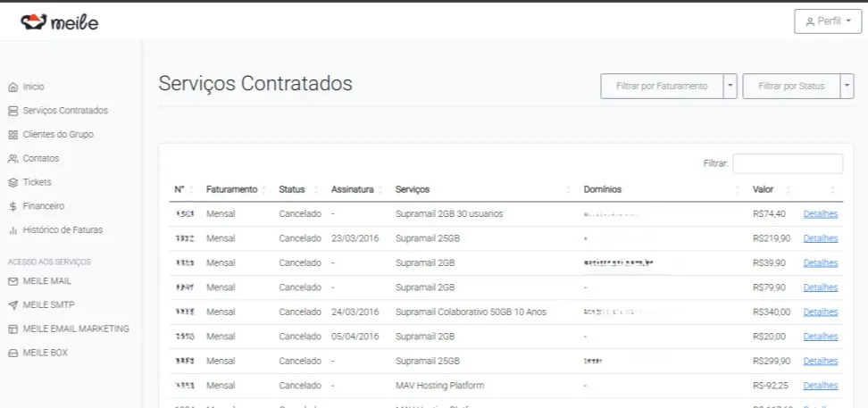Click the people icon beside Contatos

click(13, 158)
